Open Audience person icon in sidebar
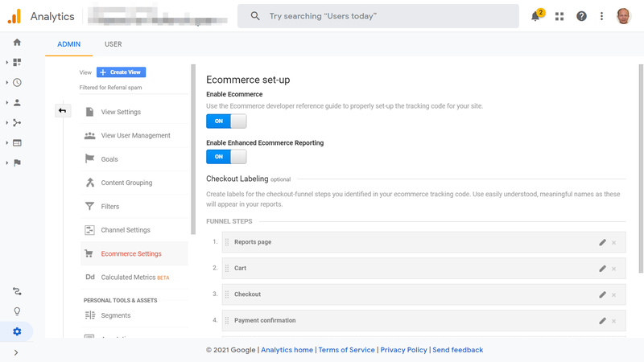Viewport: 644px width, 362px height. pyautogui.click(x=17, y=103)
